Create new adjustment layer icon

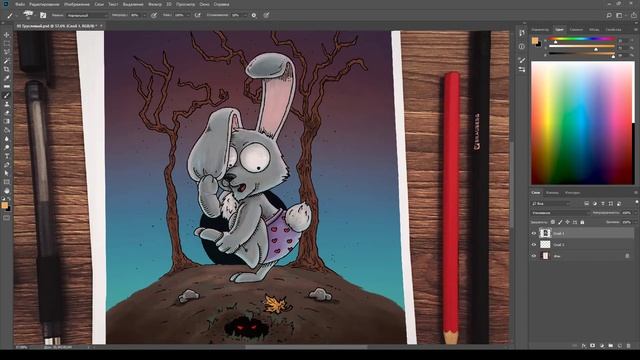tap(602, 346)
